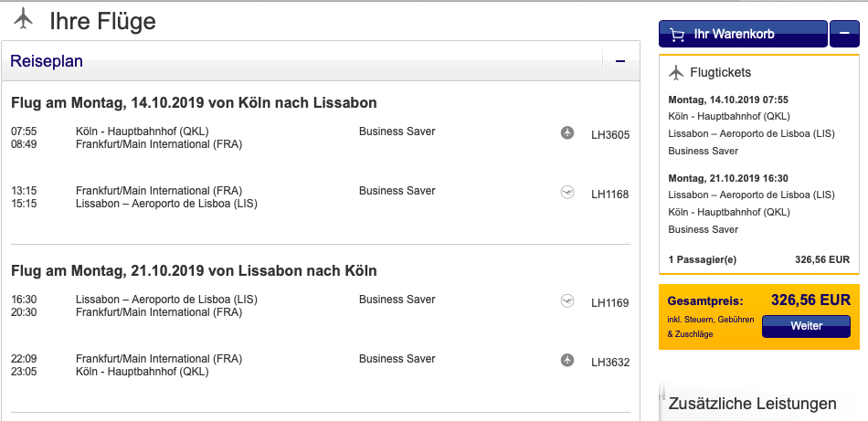Collapse the Warenkorb panel using minus button
Image resolution: width=868 pixels, height=421 pixels.
click(843, 35)
